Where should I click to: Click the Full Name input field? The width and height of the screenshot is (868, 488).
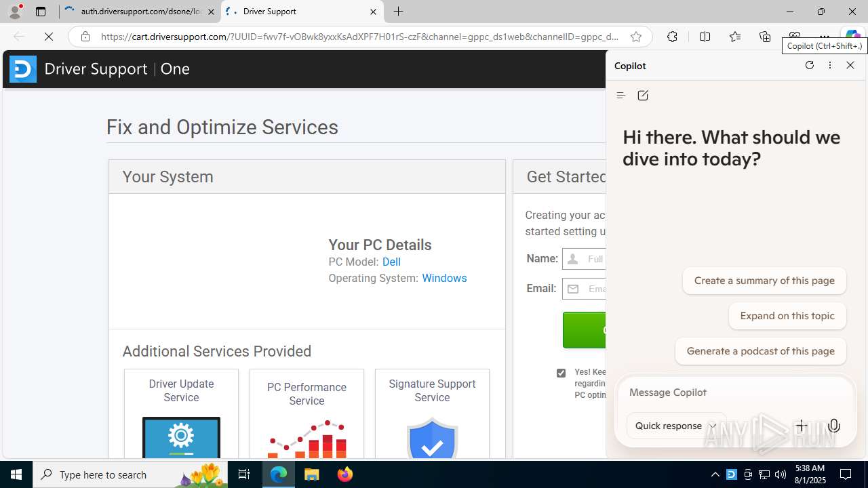coord(585,259)
